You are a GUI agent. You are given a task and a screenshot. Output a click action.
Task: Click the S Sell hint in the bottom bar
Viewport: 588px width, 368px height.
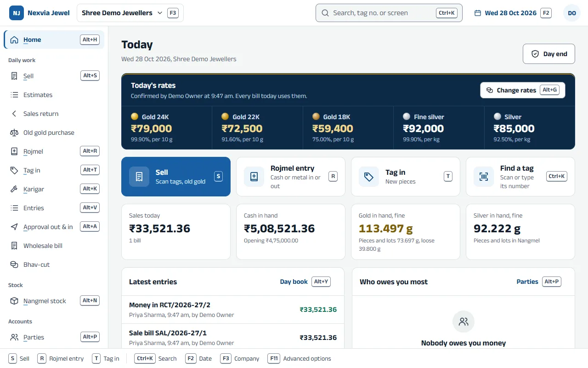point(19,358)
